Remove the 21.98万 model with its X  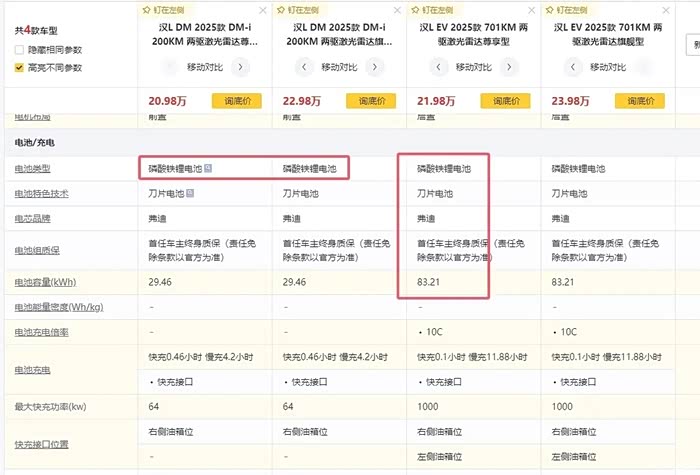[x=532, y=10]
